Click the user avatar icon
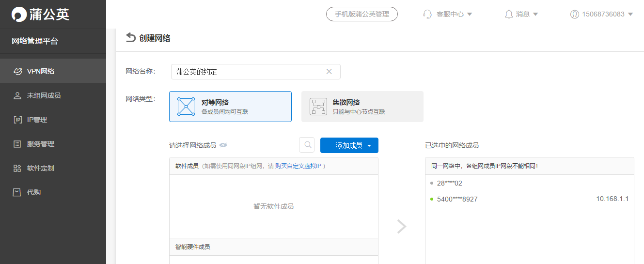The height and width of the screenshot is (264, 644). (x=575, y=14)
